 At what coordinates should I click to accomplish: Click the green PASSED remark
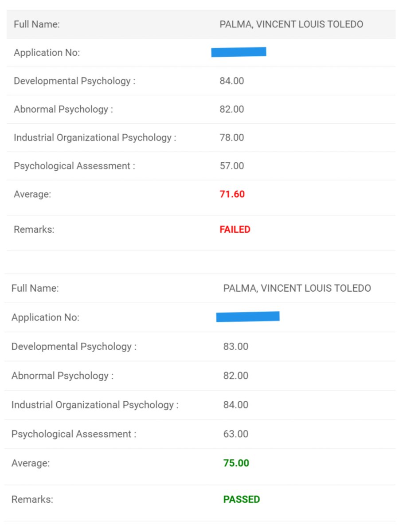[242, 499]
